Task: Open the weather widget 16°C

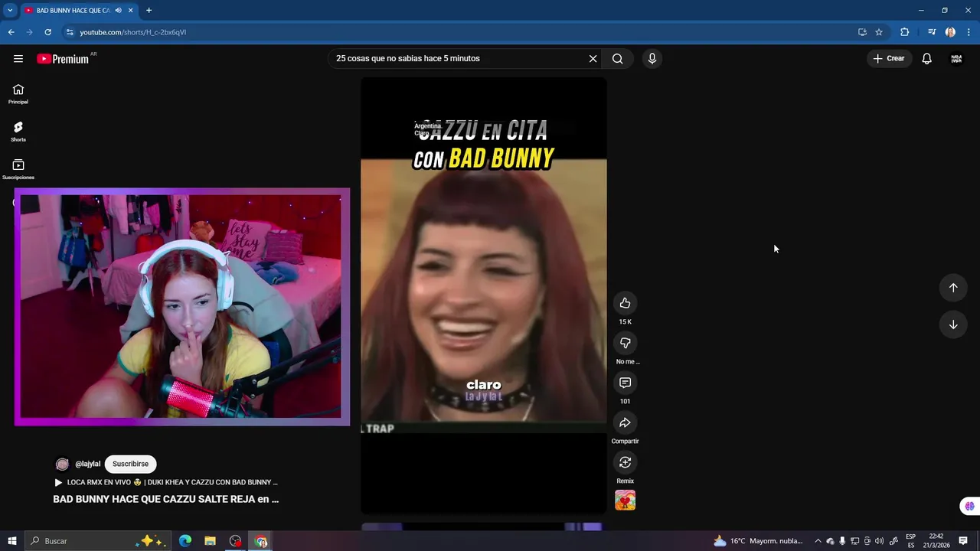Action: click(x=758, y=541)
